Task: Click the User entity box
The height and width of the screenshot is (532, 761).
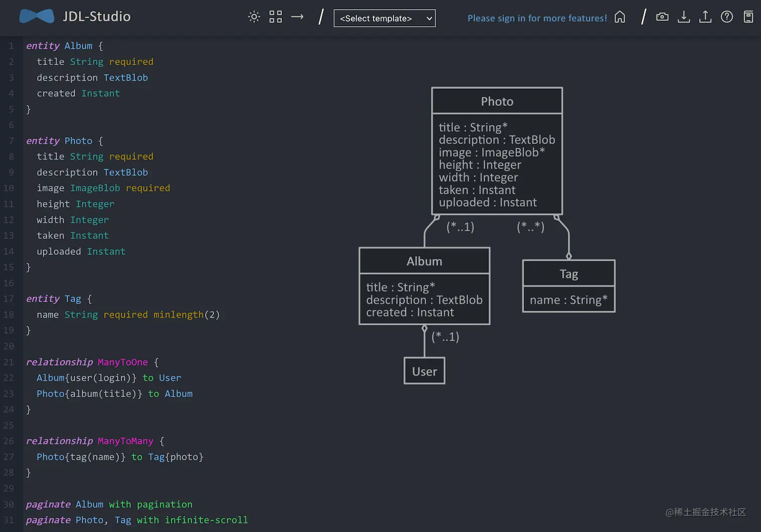Action: pos(424,371)
